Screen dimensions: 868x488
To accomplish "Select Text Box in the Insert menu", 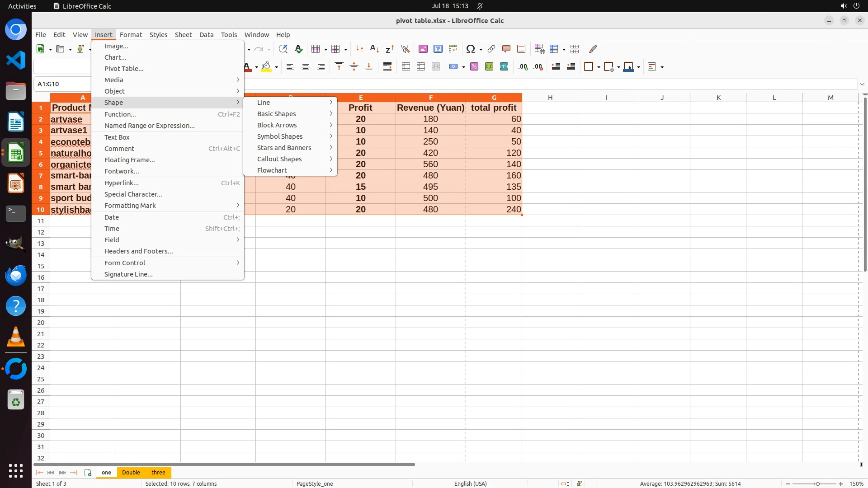I will 117,137.
